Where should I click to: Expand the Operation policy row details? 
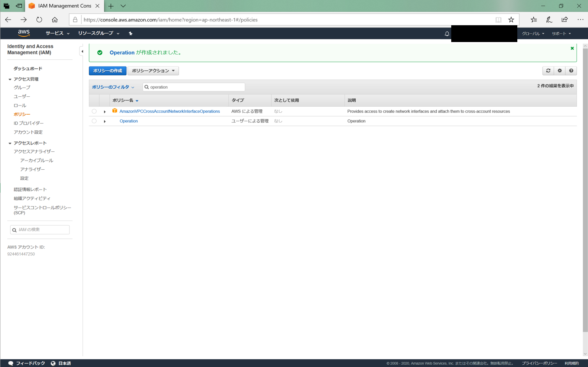click(x=105, y=121)
